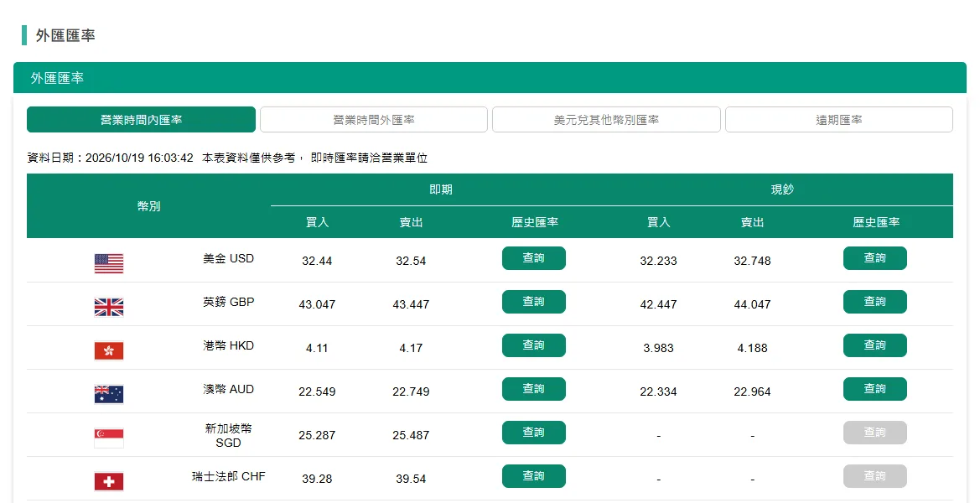This screenshot has height=503, width=980.
Task: Click AUD spot sell rate 22.749
Action: pos(411,392)
